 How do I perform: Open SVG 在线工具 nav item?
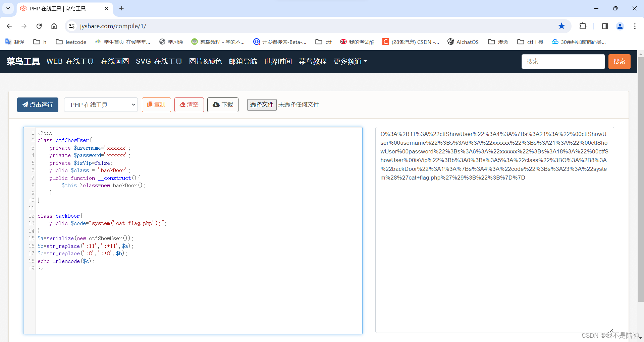(159, 61)
